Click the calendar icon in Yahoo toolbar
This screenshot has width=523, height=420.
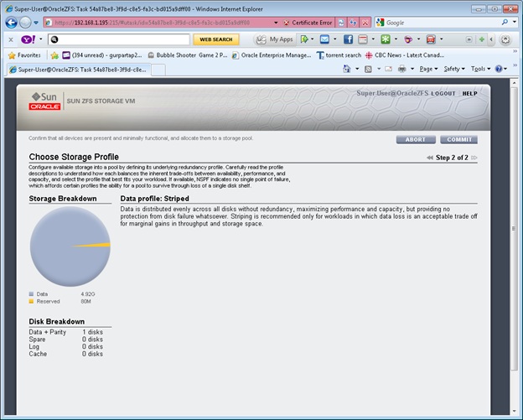tap(363, 39)
